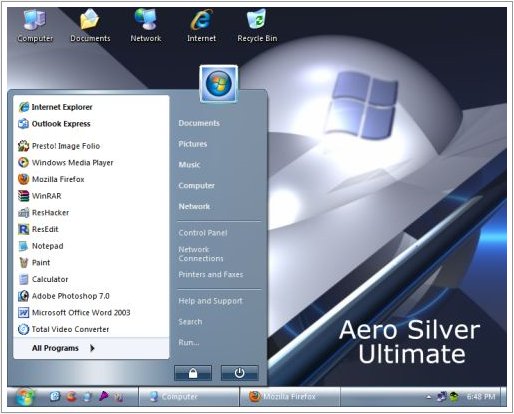Open the Documents desktop folder icon
Screen dimensions: 514x414
coord(90,26)
